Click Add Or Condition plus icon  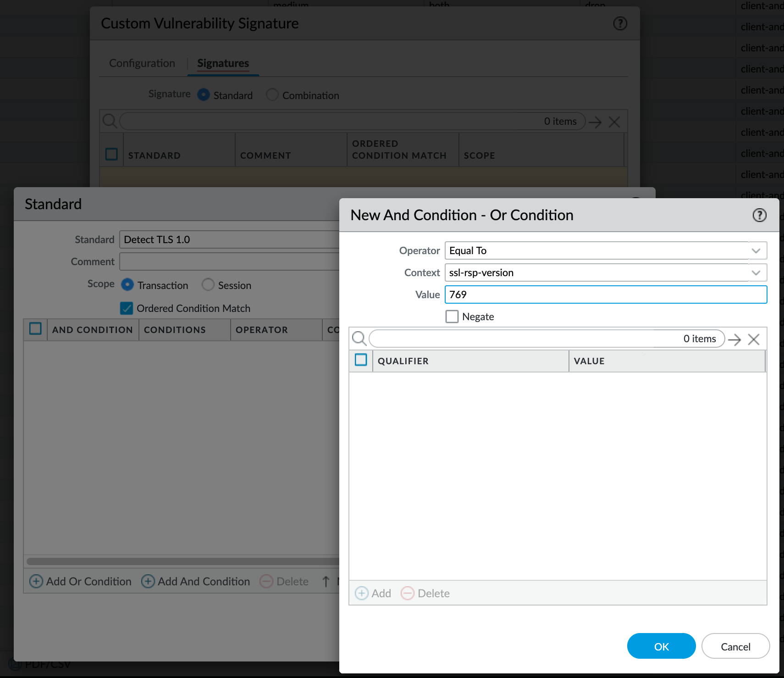(37, 581)
